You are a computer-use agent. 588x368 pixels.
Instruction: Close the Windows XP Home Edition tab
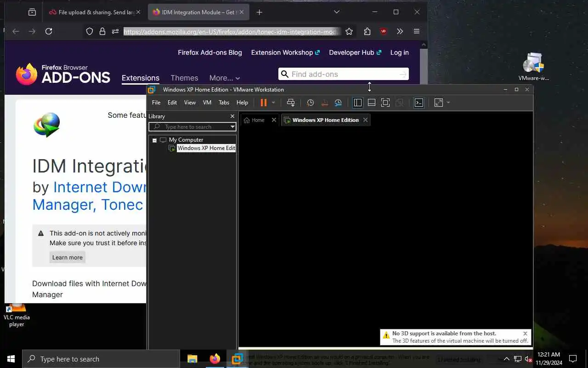(x=365, y=120)
